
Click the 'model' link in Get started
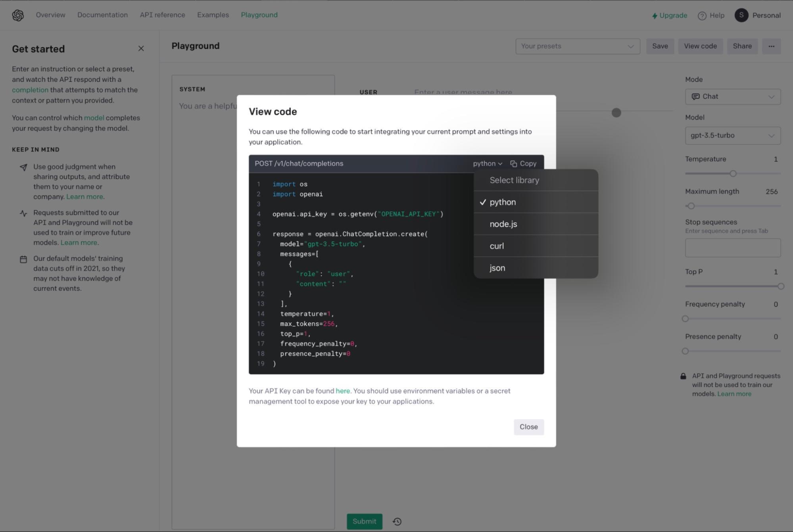(x=94, y=118)
